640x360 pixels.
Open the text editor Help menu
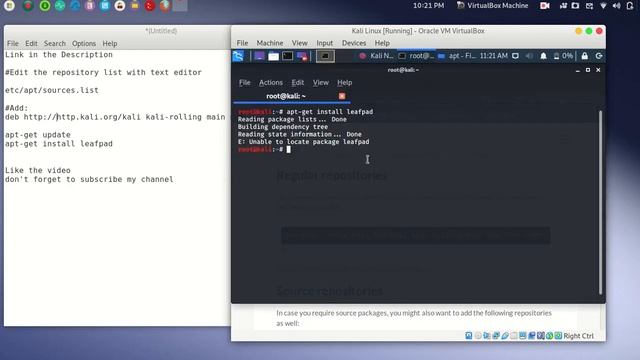[110, 43]
